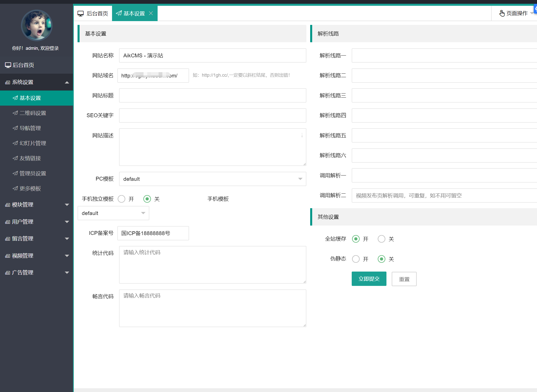Click paper-plane icon next to 幻灯片管理
This screenshot has height=392, width=537.
[x=15, y=143]
